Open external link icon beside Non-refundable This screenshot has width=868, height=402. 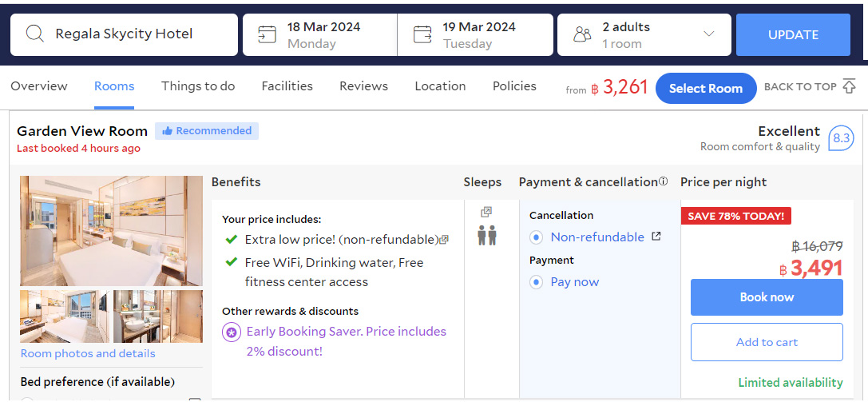pos(656,237)
